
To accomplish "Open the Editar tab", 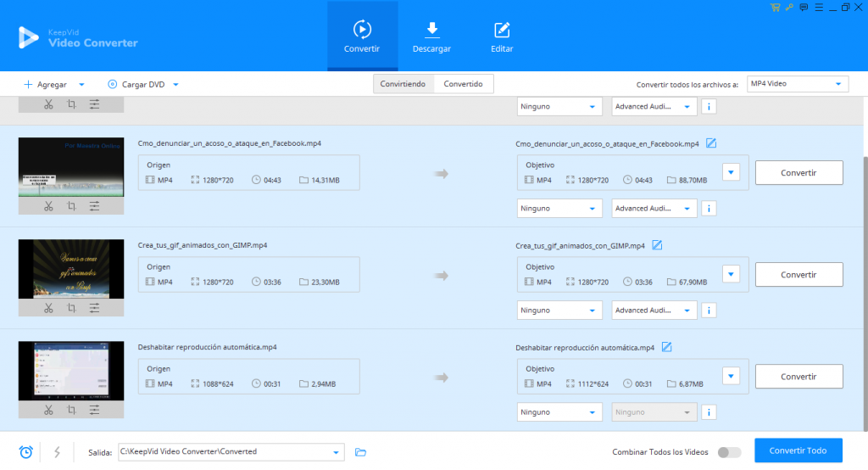I will click(502, 36).
